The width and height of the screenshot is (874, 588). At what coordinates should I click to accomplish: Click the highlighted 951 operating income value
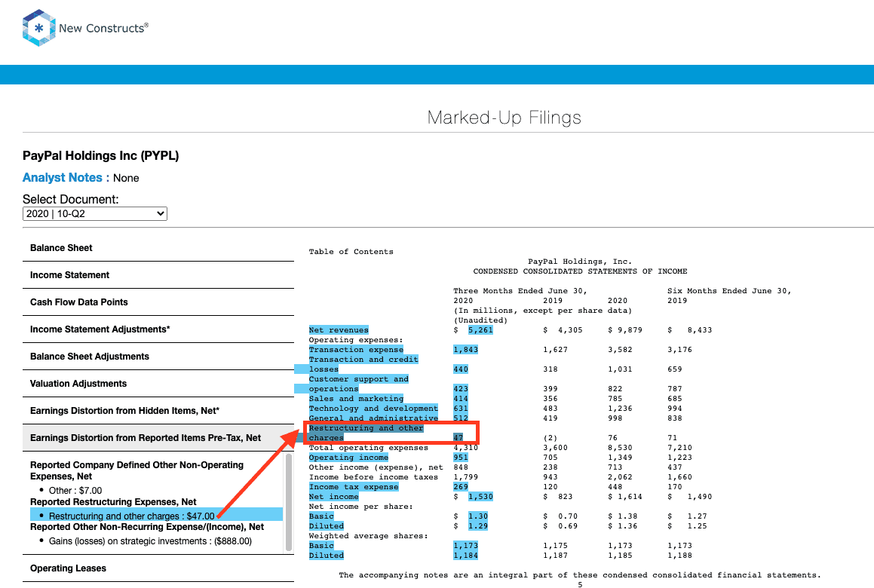(x=461, y=458)
